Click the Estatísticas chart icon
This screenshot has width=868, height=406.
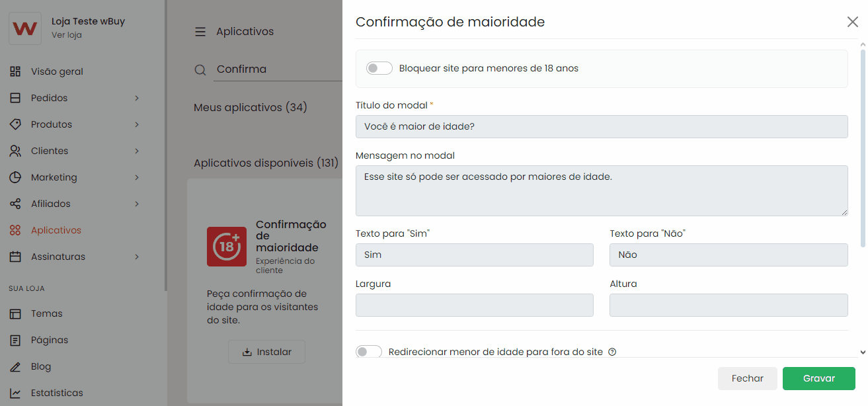15,393
